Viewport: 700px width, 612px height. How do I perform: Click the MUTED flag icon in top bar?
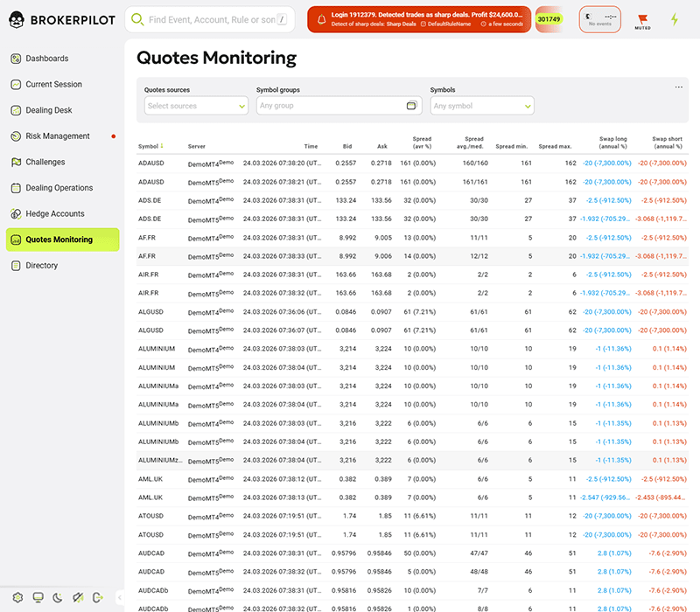tap(643, 19)
